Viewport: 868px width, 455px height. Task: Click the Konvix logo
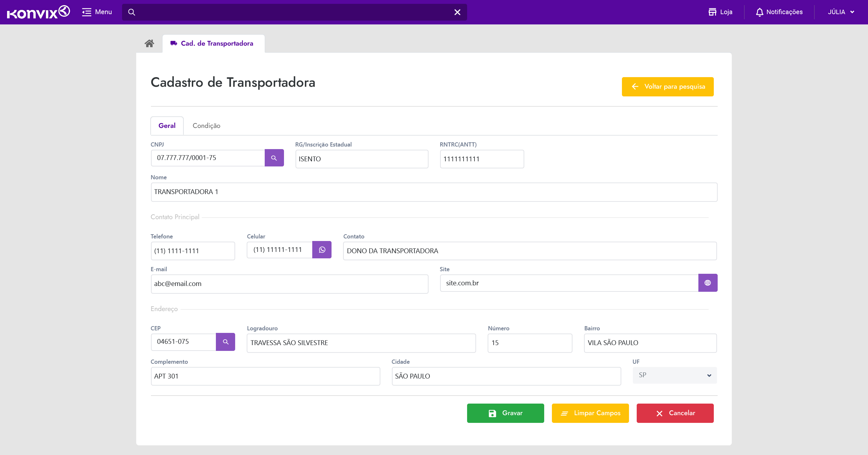tap(38, 12)
